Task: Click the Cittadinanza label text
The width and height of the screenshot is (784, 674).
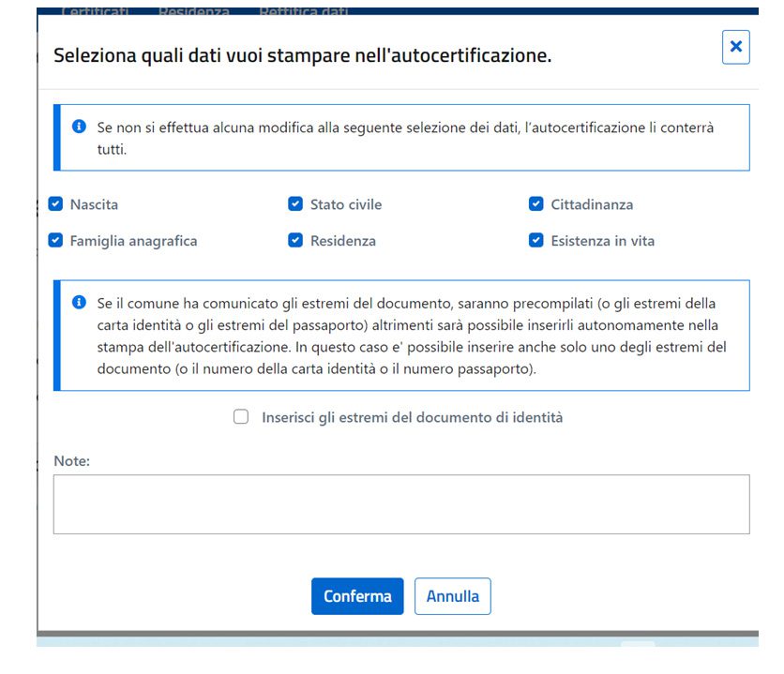Action: point(592,204)
